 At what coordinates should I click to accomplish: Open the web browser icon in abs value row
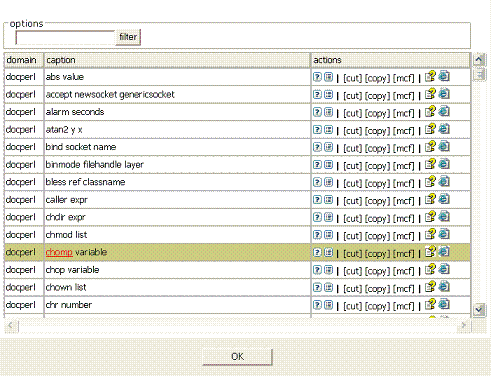coord(444,76)
